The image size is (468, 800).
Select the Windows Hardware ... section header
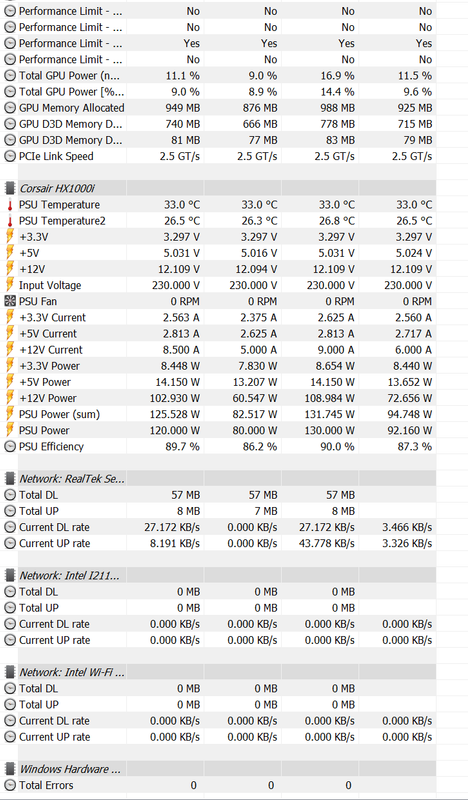pos(70,769)
